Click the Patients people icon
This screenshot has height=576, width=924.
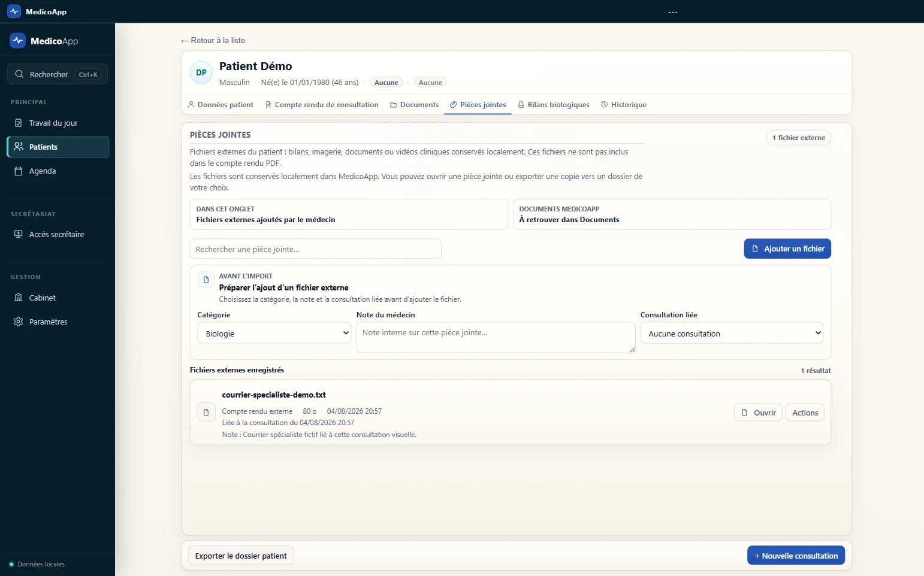(x=19, y=147)
